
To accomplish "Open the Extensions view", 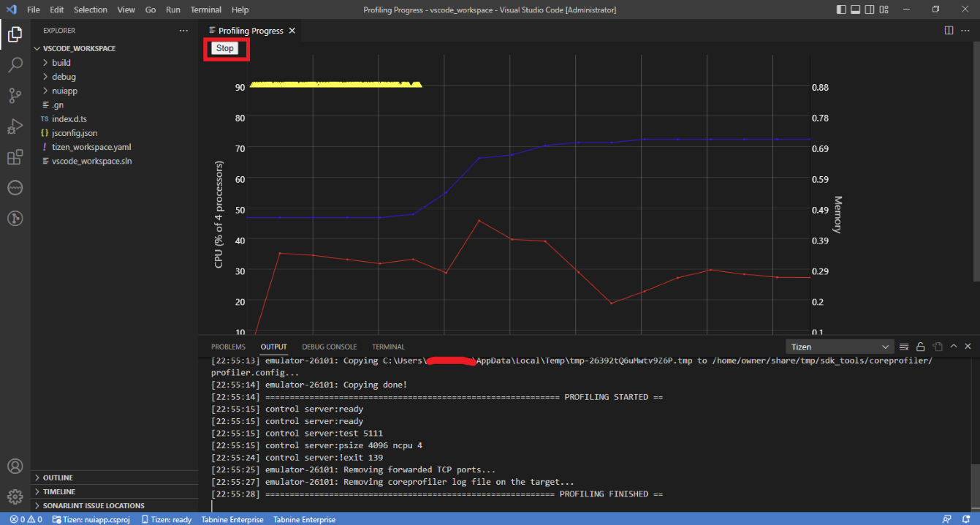I will point(15,157).
